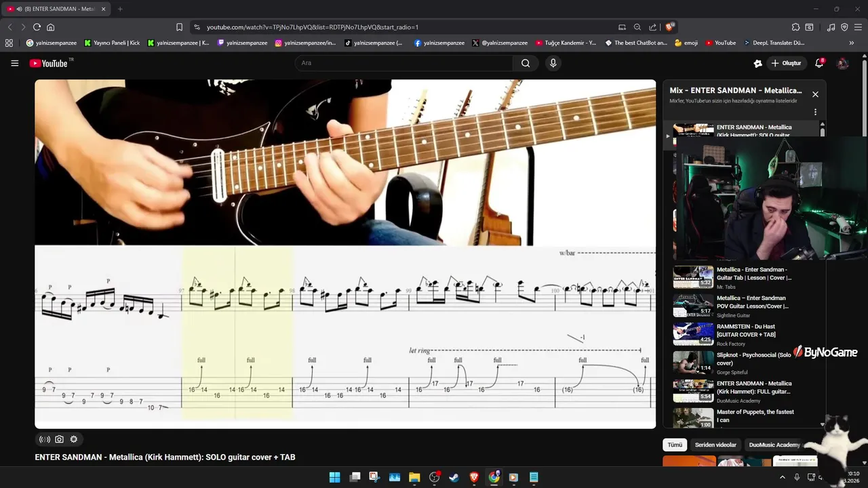Open the mix playlist three-dot options

815,112
